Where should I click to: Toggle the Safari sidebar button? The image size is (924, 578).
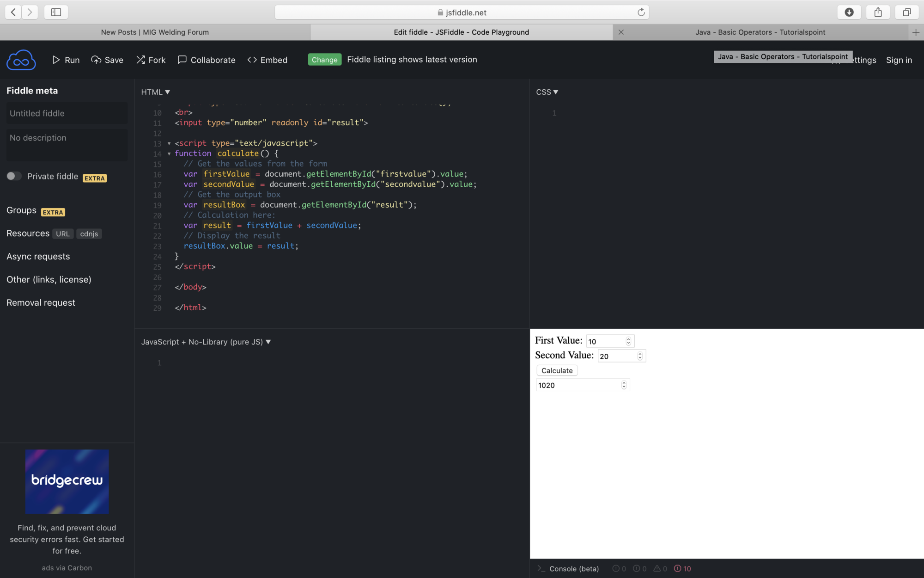[x=56, y=12]
